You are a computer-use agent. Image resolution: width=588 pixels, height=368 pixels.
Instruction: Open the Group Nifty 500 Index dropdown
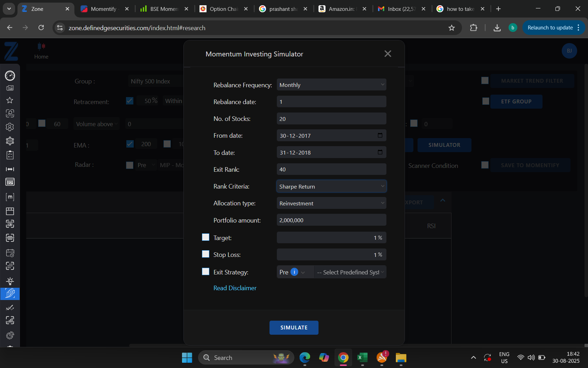[156, 81]
